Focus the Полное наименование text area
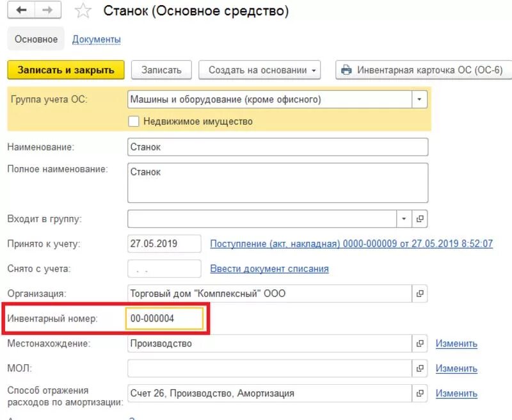 278,183
